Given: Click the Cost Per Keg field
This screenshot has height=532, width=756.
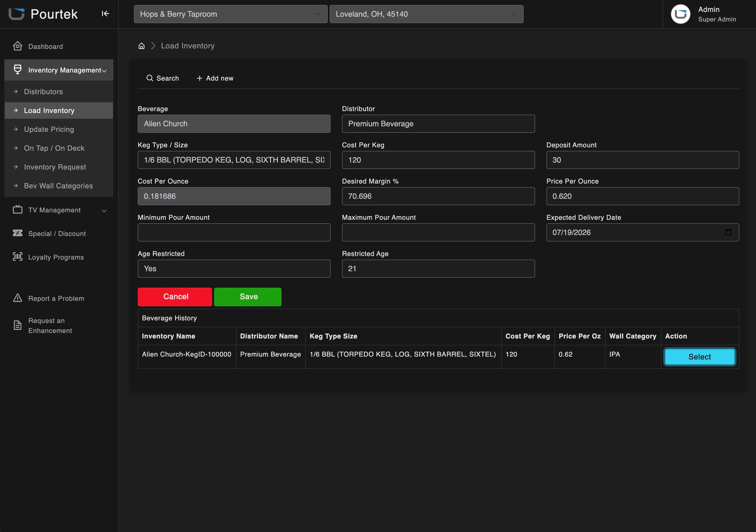Looking at the screenshot, I should [438, 160].
